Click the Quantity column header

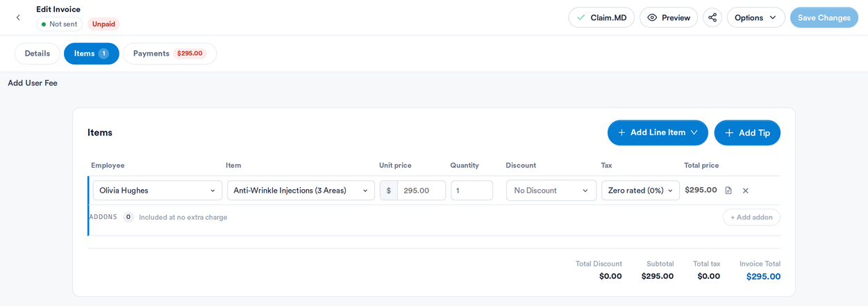click(x=465, y=166)
